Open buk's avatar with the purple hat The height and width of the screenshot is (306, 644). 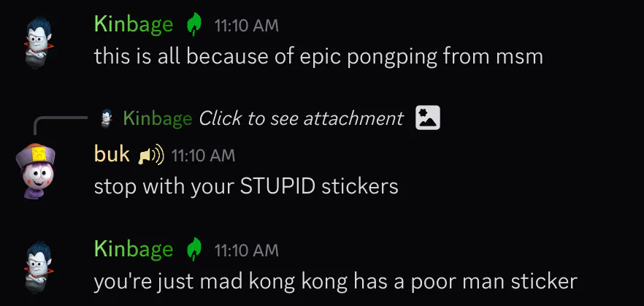[37, 171]
